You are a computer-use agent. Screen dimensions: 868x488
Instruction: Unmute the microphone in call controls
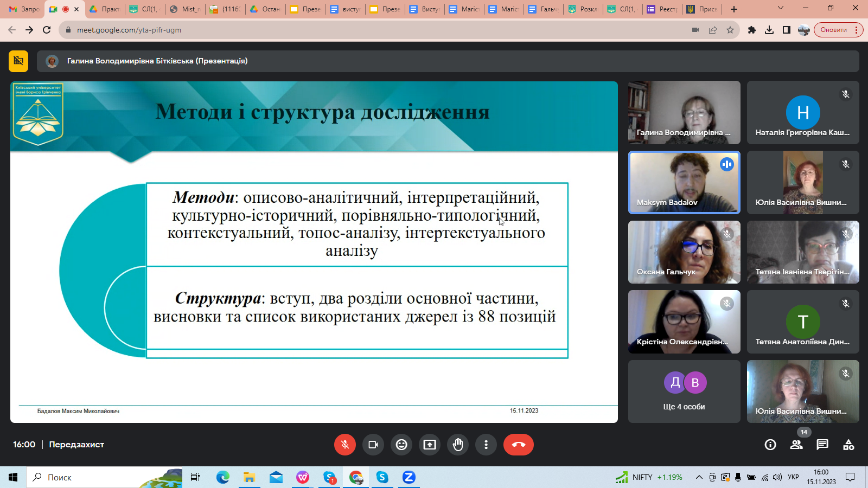(x=344, y=445)
